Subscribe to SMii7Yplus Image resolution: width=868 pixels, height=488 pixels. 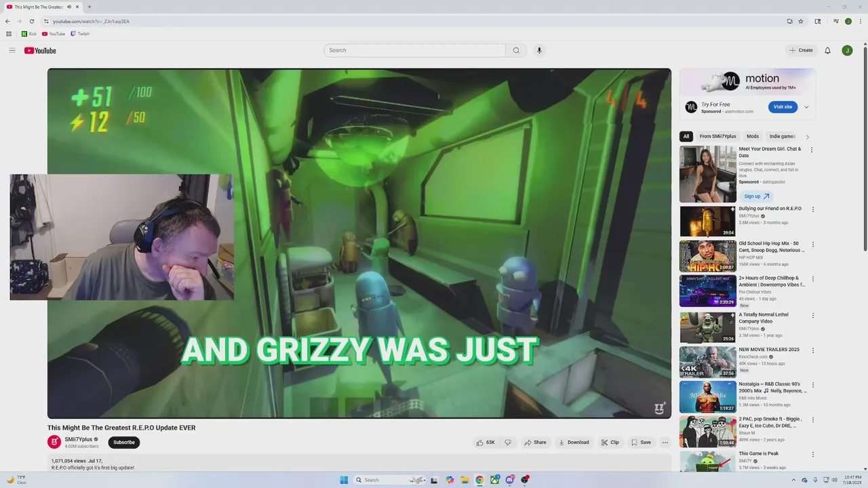pyautogui.click(x=124, y=443)
